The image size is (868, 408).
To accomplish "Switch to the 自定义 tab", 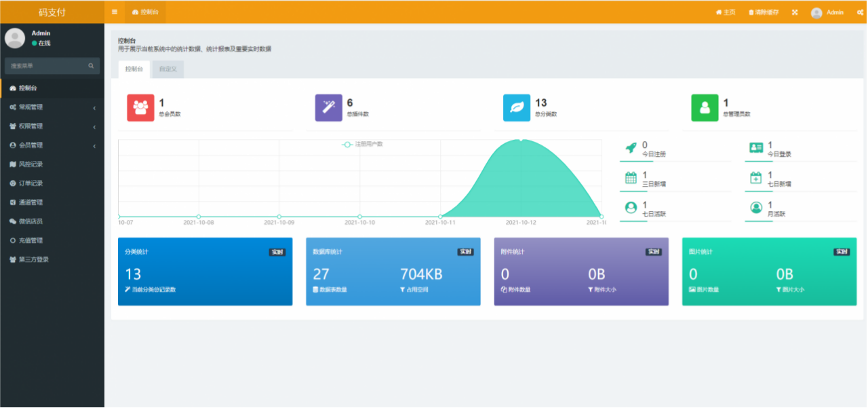I will tap(170, 69).
